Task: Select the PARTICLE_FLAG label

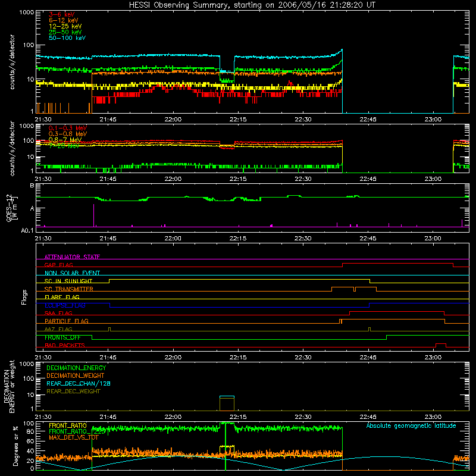Action: (67, 321)
